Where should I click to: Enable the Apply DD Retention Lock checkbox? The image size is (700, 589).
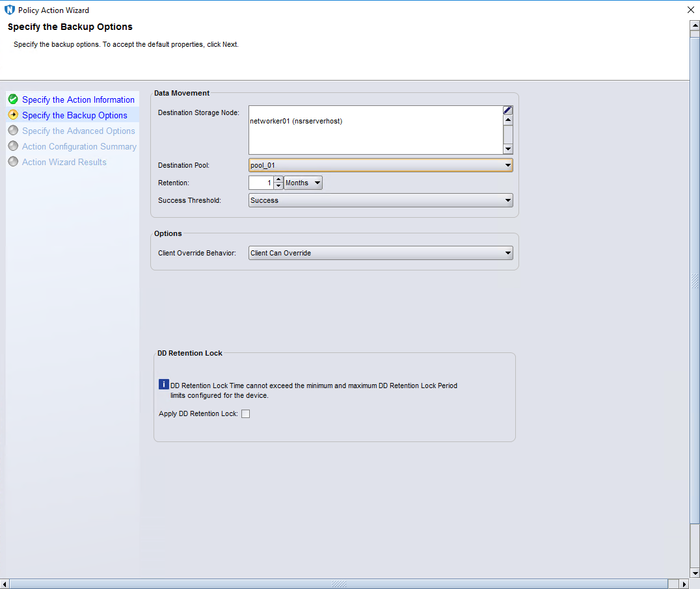pos(245,414)
